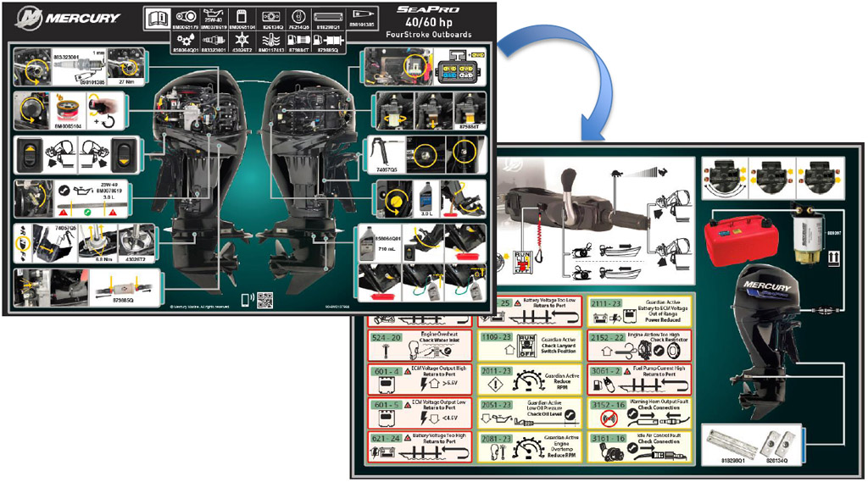This screenshot has height=482, width=868.
Task: Click the owner's manual book icon
Action: click(157, 19)
